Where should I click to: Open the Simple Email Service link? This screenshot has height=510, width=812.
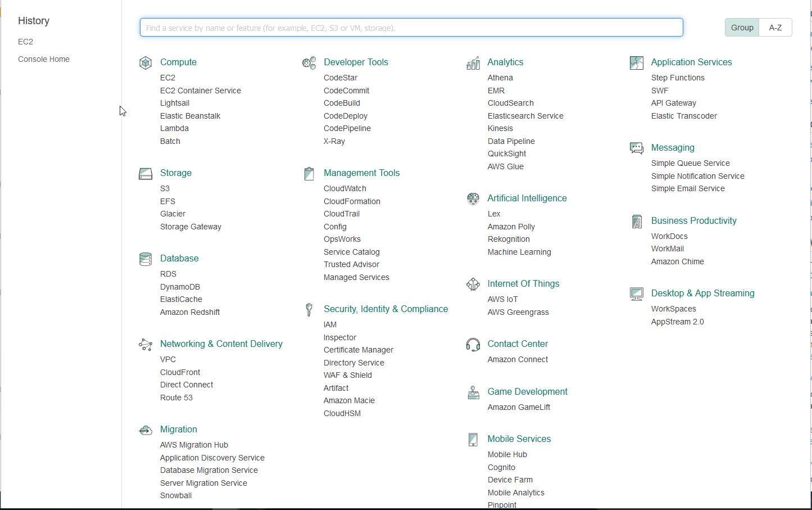(x=688, y=188)
